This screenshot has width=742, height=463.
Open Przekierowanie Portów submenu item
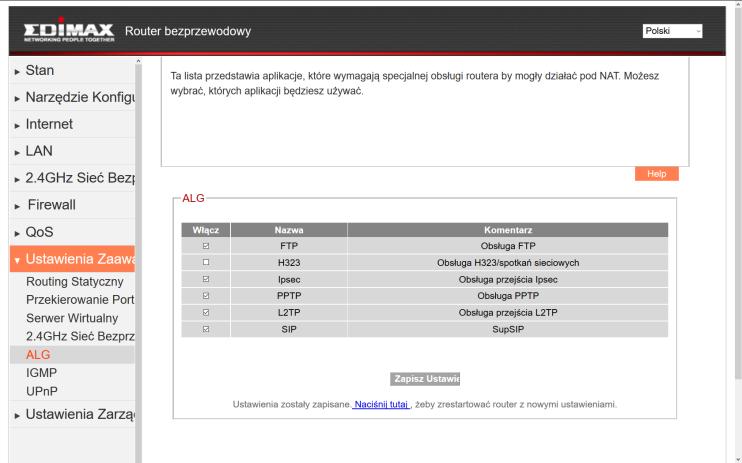tap(80, 300)
